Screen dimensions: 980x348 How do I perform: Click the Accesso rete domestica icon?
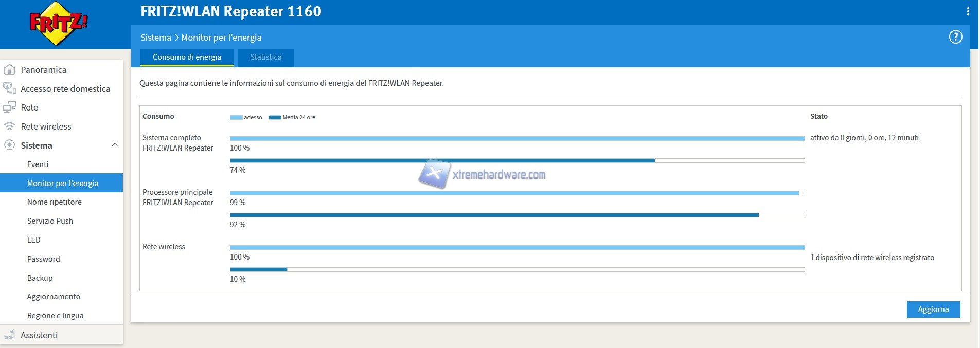coord(9,88)
